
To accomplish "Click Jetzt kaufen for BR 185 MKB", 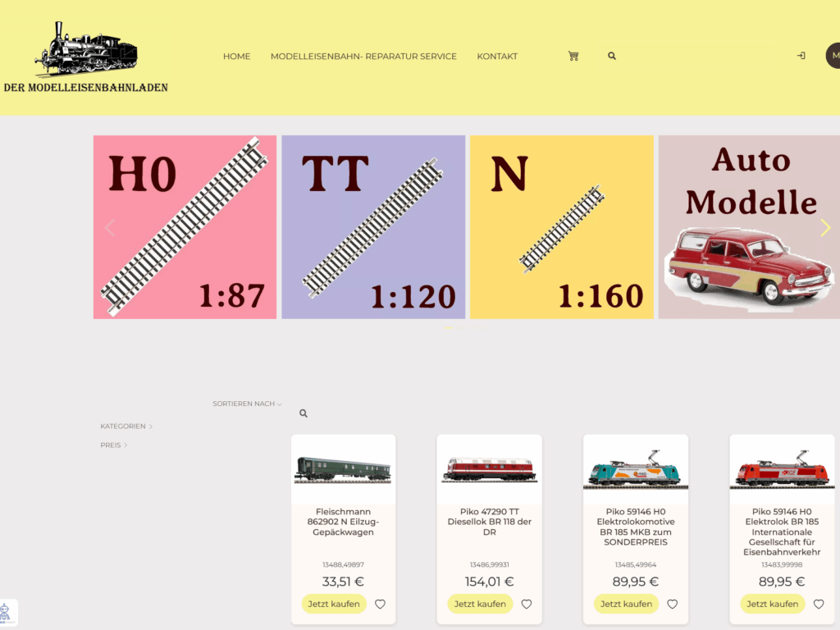I will coord(626,604).
